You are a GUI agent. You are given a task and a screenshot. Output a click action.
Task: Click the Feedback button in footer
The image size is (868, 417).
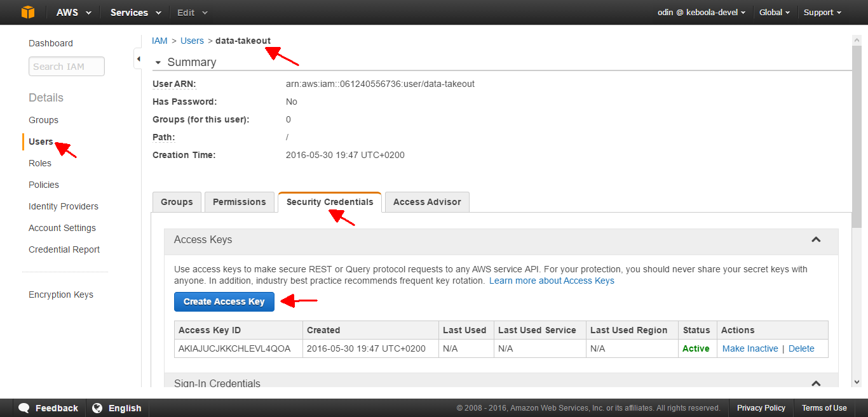48,408
